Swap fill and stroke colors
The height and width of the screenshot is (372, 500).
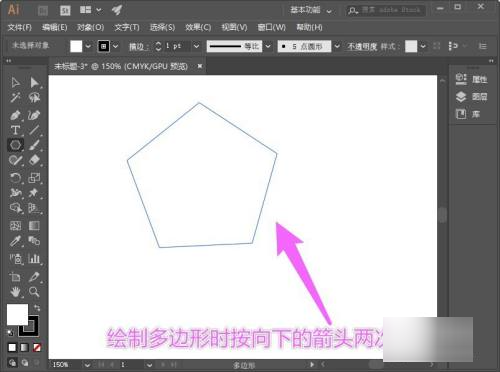coord(37,307)
